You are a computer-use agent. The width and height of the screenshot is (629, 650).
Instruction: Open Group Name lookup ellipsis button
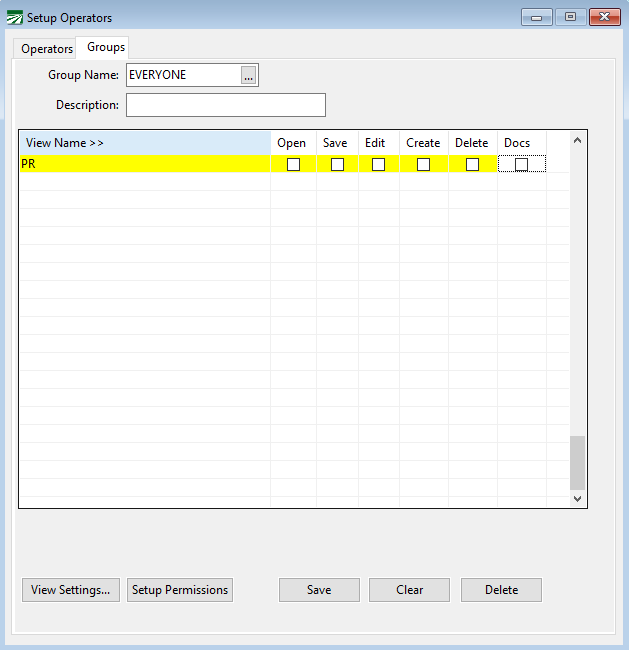point(248,76)
